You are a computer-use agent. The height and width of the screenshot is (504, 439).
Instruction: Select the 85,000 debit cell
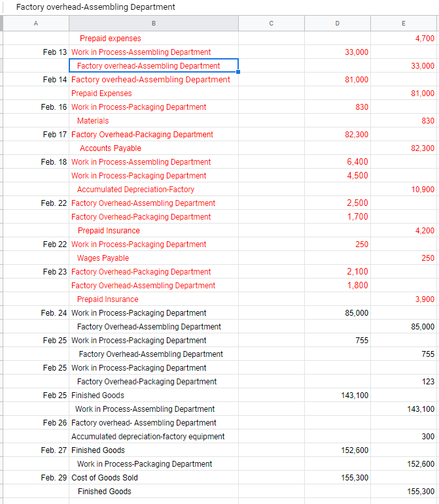(338, 312)
